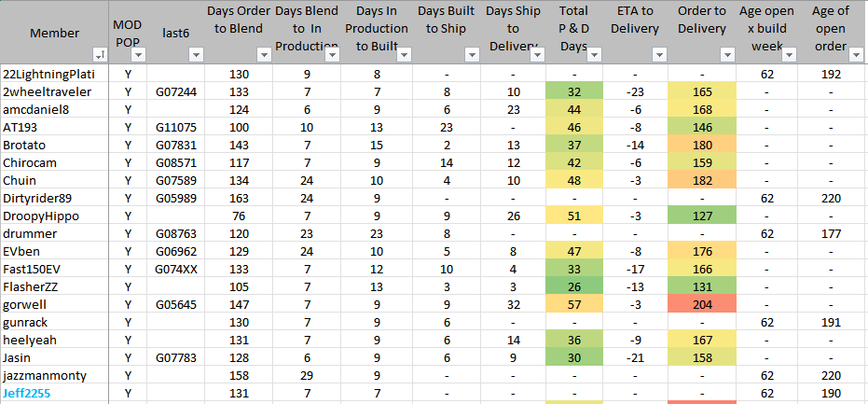Image resolution: width=868 pixels, height=404 pixels.
Task: Open Age of open order filter dropdown
Action: coord(855,55)
